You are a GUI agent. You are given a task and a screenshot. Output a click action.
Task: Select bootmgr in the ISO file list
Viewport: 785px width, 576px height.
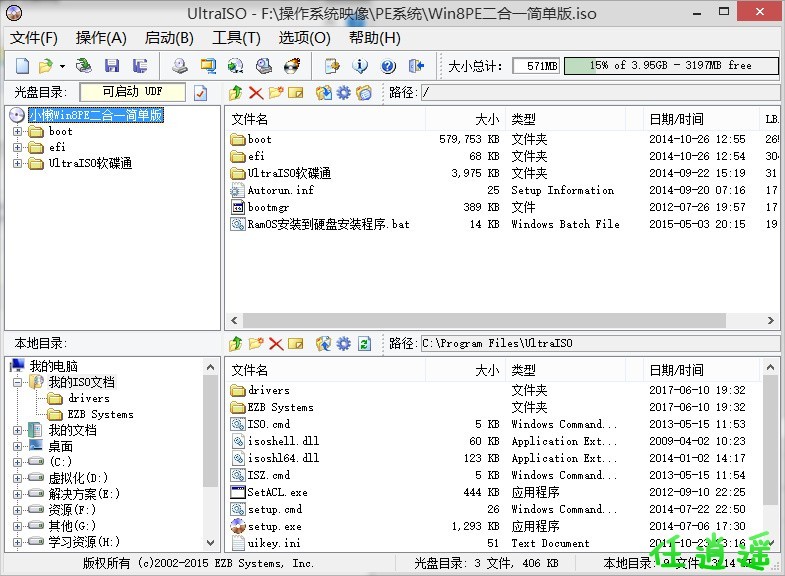tap(268, 207)
